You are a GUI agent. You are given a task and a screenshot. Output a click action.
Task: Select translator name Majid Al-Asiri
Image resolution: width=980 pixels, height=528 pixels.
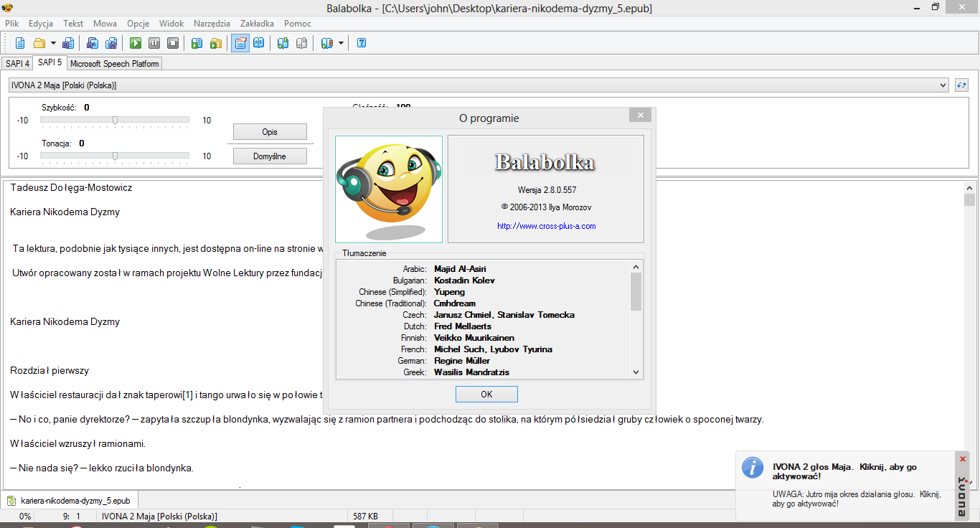point(460,269)
